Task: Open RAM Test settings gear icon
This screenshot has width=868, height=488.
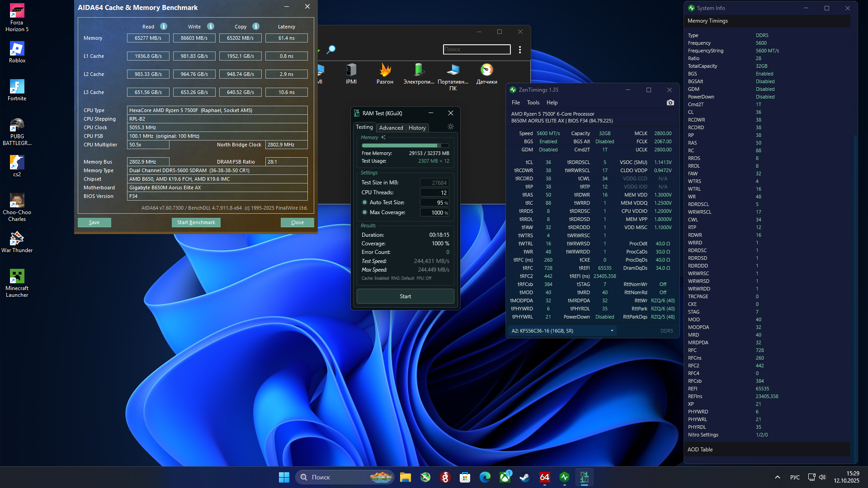Action: pos(450,127)
